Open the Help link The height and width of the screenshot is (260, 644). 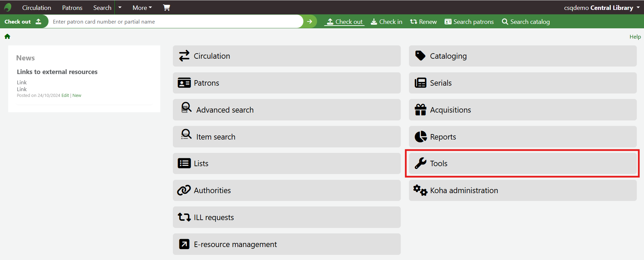635,37
